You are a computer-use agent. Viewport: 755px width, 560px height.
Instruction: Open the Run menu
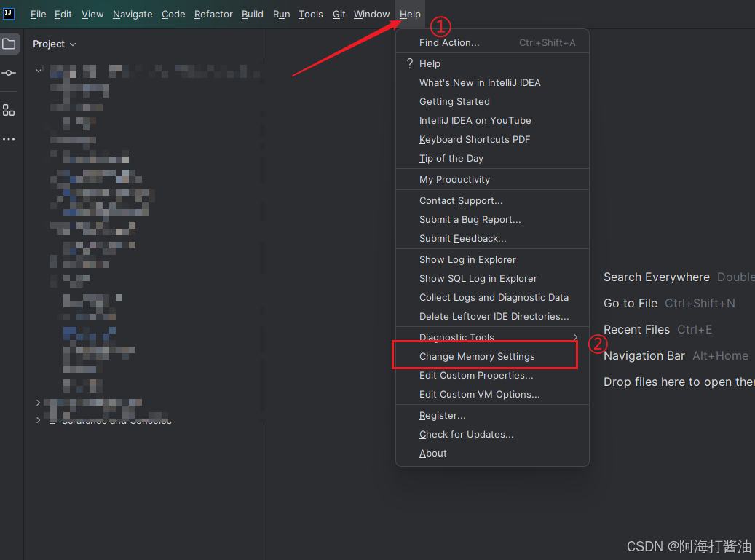click(281, 15)
